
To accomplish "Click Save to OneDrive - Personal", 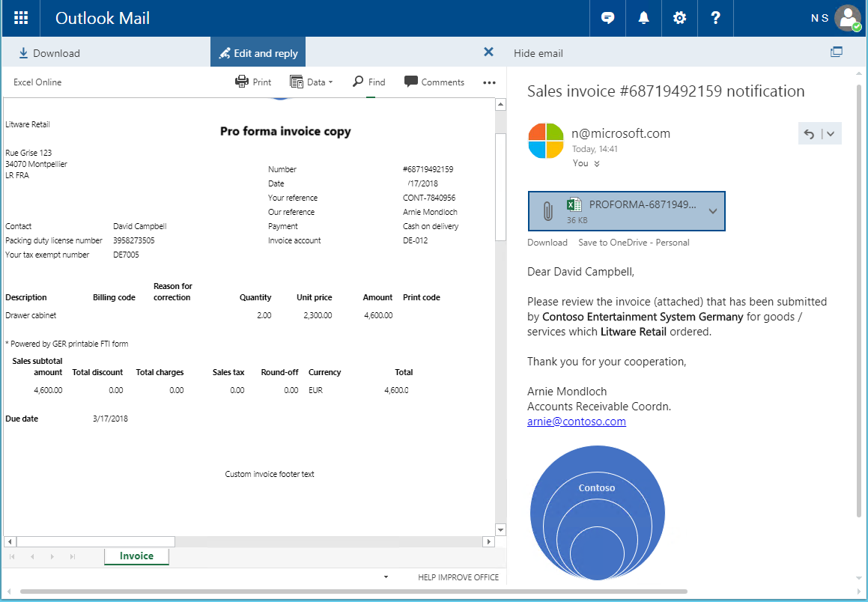I will point(634,243).
